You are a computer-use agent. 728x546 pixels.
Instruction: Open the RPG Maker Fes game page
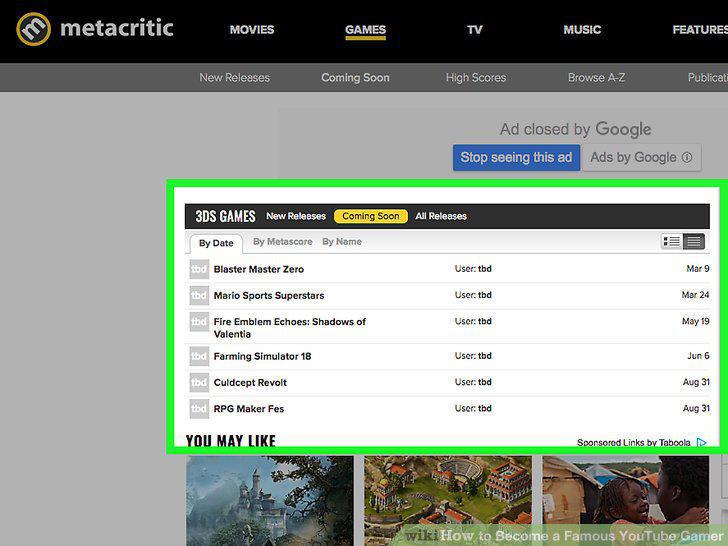[248, 409]
